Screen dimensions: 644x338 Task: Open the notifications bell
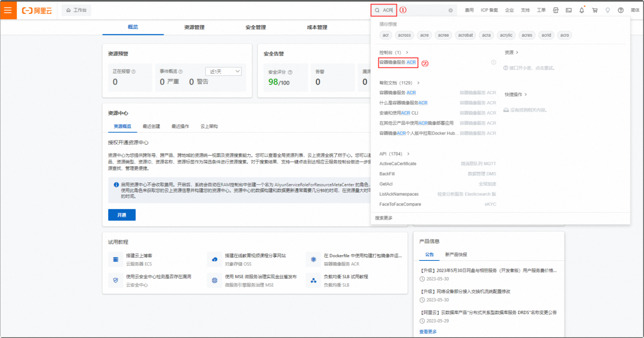582,10
